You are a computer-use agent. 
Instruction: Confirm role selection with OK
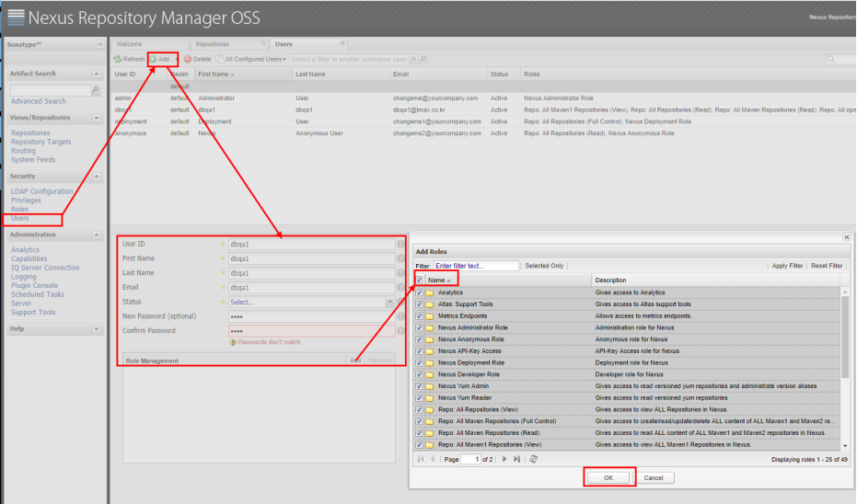(x=608, y=478)
